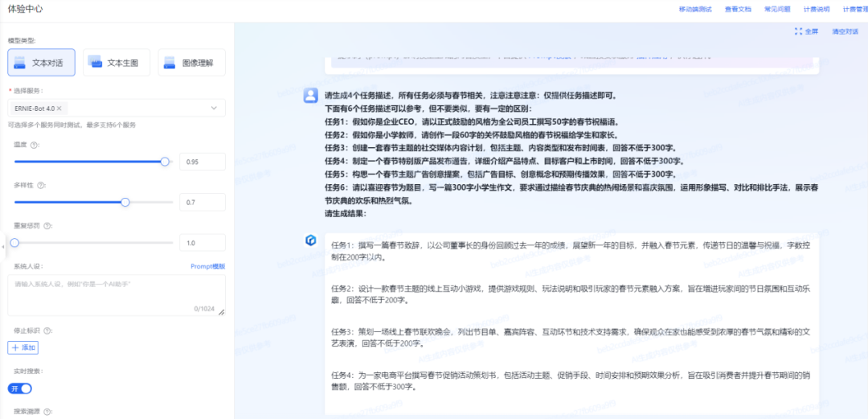Open the 移动端测试 link
This screenshot has height=419, width=868.
click(695, 10)
